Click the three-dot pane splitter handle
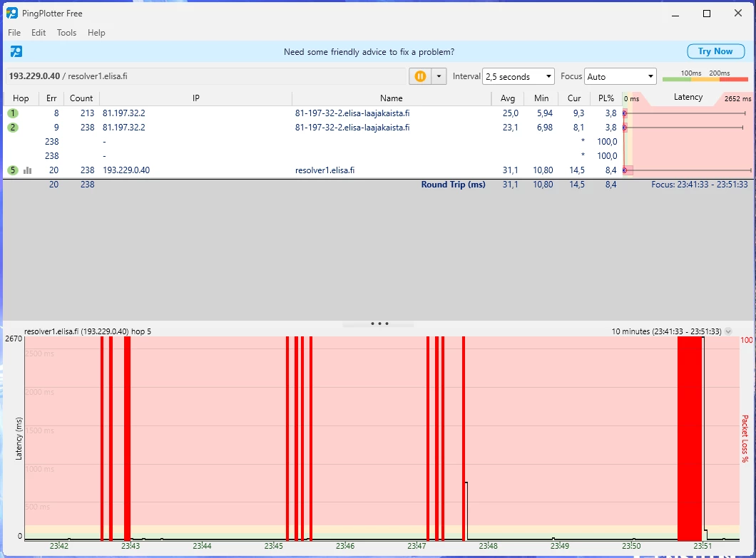The width and height of the screenshot is (756, 558). pyautogui.click(x=379, y=324)
